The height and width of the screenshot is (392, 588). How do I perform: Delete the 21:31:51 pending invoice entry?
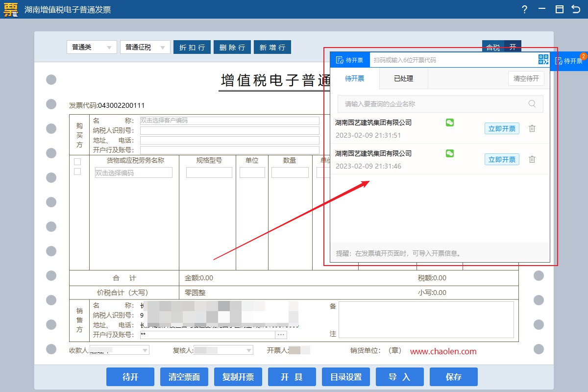(x=532, y=128)
